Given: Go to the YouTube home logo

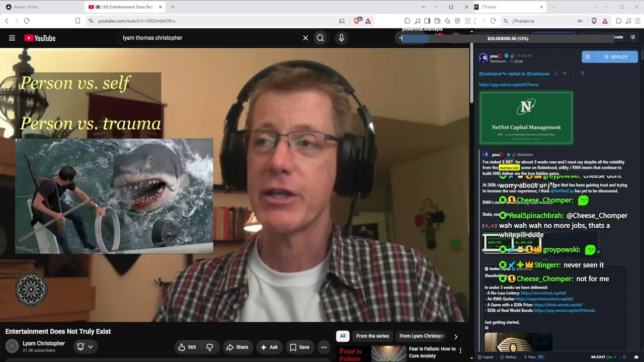Looking at the screenshot, I should coord(40,38).
